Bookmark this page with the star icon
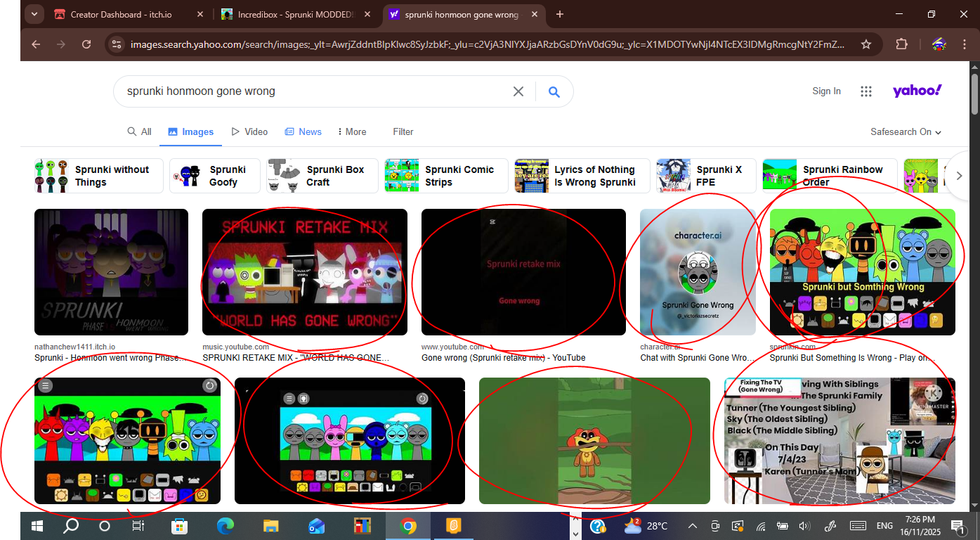Screen dimensions: 980x540 click(866, 44)
